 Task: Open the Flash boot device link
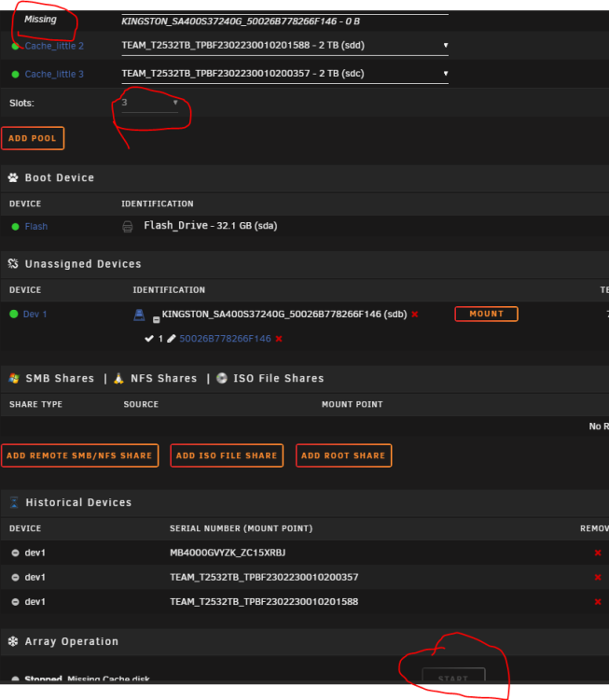(36, 227)
